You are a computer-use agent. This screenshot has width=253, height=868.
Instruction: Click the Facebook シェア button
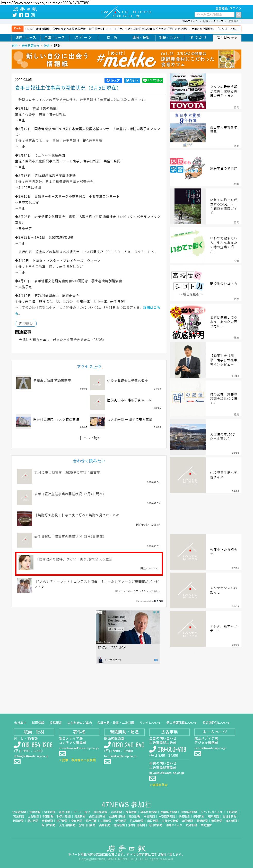pyautogui.click(x=113, y=80)
